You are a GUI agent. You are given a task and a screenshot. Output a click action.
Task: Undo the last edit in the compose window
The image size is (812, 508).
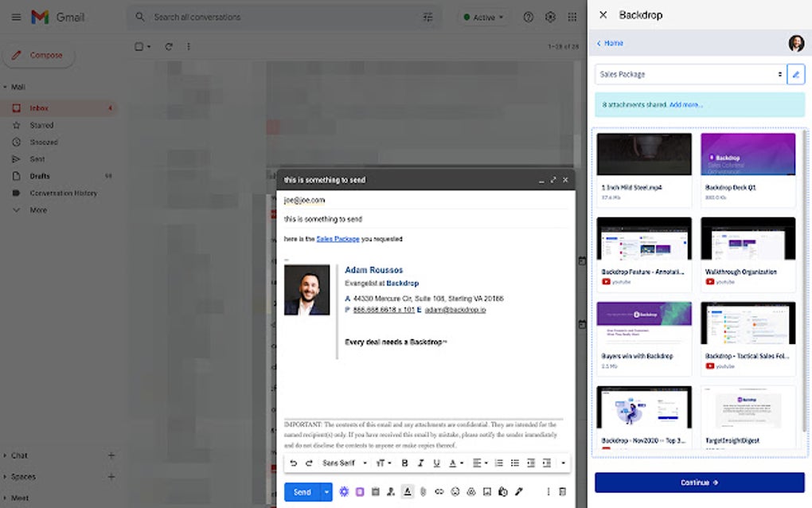click(293, 463)
